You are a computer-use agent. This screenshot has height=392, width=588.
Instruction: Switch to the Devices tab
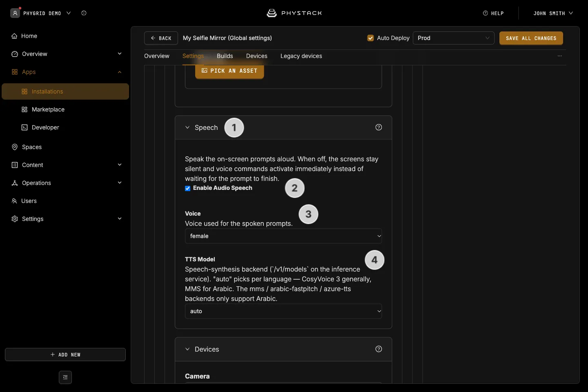pyautogui.click(x=257, y=56)
